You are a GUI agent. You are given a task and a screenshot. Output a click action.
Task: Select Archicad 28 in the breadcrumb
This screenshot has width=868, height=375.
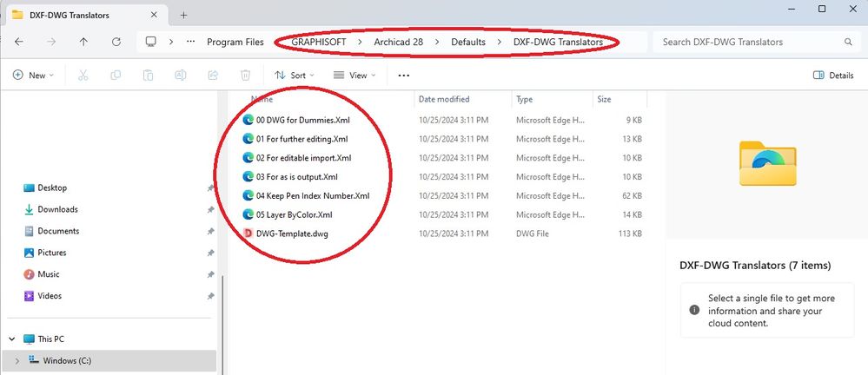pos(399,42)
